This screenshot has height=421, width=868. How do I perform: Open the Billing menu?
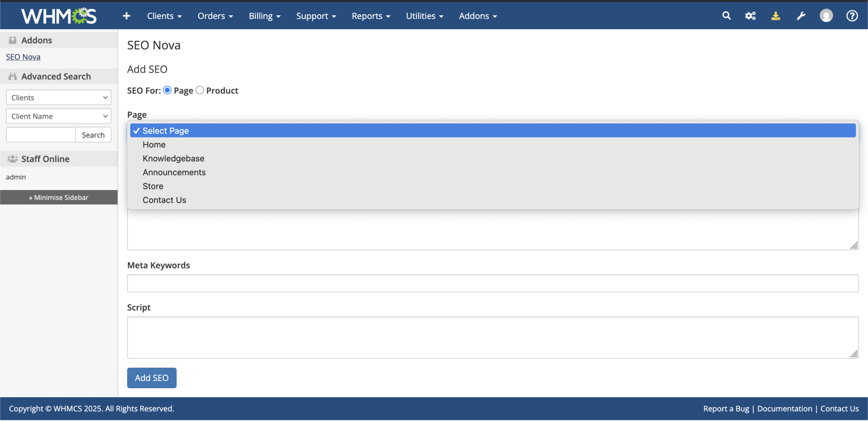click(x=264, y=16)
